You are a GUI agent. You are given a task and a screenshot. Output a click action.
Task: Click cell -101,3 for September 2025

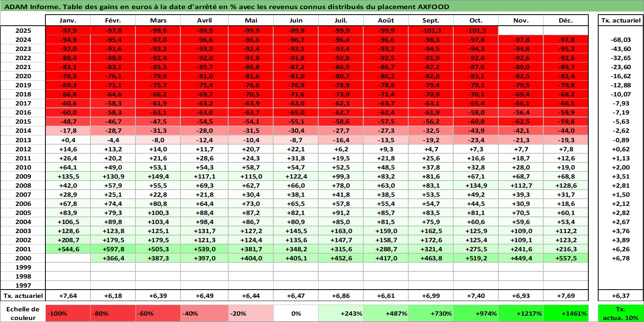(x=431, y=30)
